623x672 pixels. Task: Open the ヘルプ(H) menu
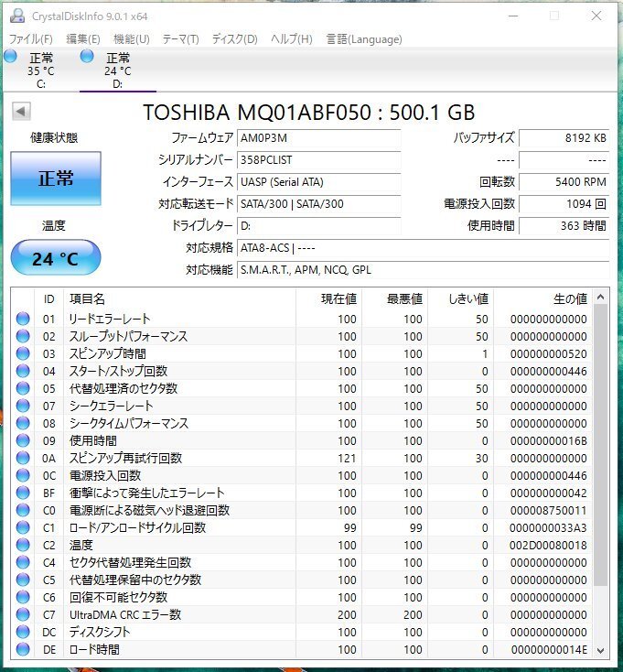pyautogui.click(x=292, y=39)
